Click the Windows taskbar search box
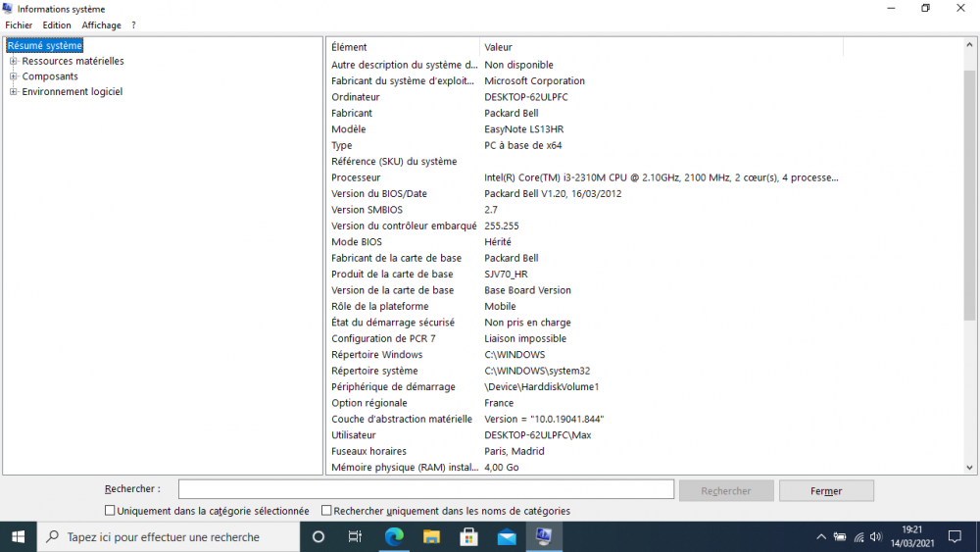Viewport: 980px width, 552px height. [170, 536]
